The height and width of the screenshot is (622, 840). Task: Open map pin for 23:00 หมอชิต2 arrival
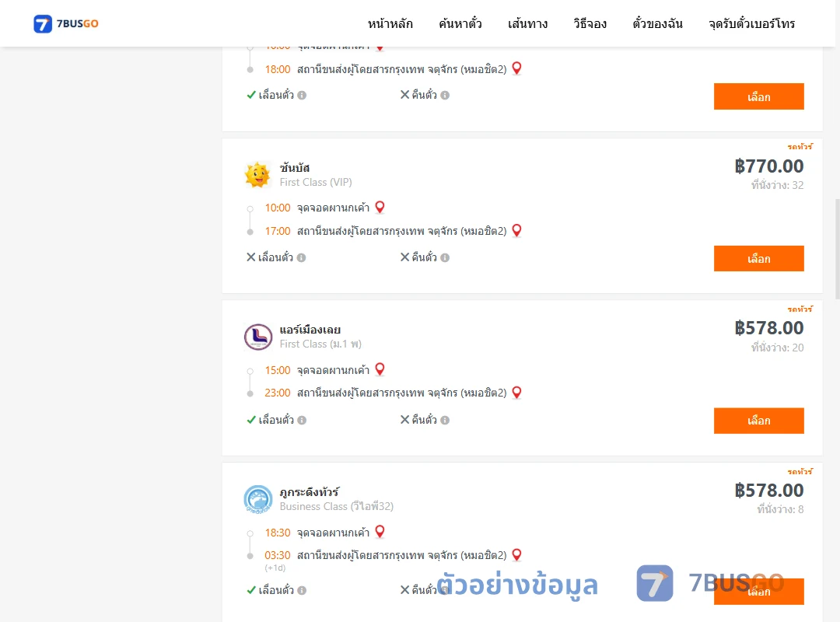click(x=517, y=393)
